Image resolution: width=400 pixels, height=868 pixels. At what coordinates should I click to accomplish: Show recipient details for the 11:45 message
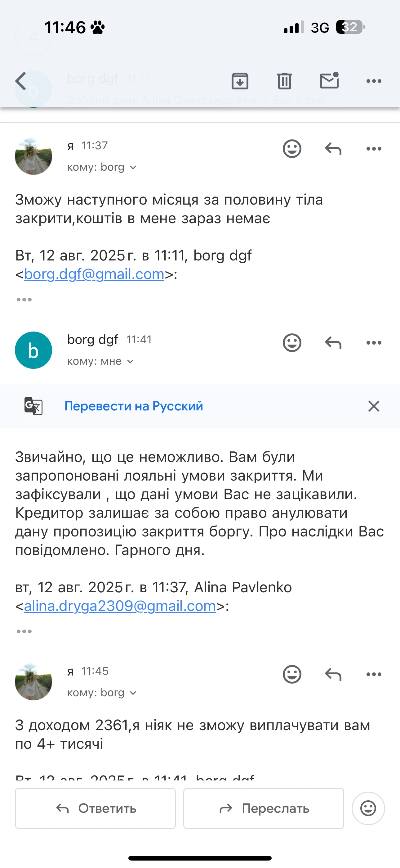(102, 693)
